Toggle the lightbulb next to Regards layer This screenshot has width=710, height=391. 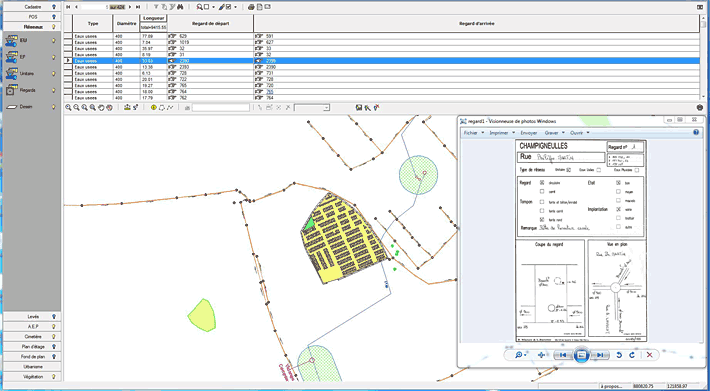pos(53,90)
